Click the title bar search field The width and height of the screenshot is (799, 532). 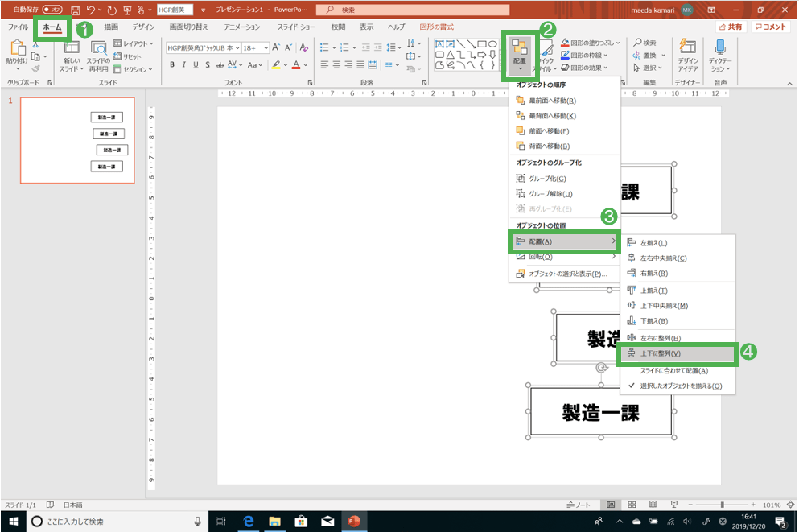click(413, 10)
